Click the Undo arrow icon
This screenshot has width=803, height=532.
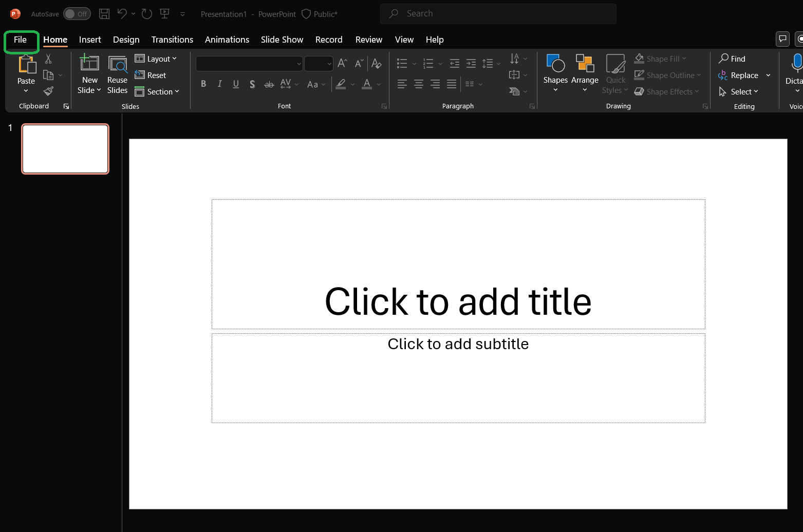click(x=122, y=14)
